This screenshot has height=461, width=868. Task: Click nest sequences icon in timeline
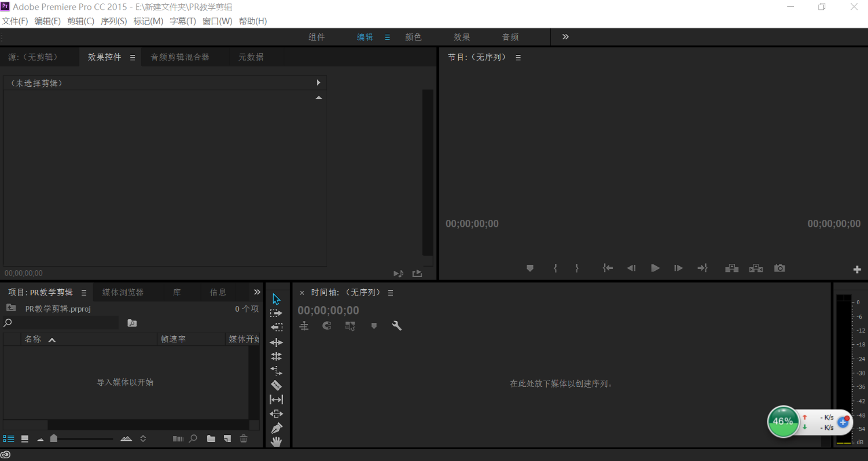click(304, 326)
